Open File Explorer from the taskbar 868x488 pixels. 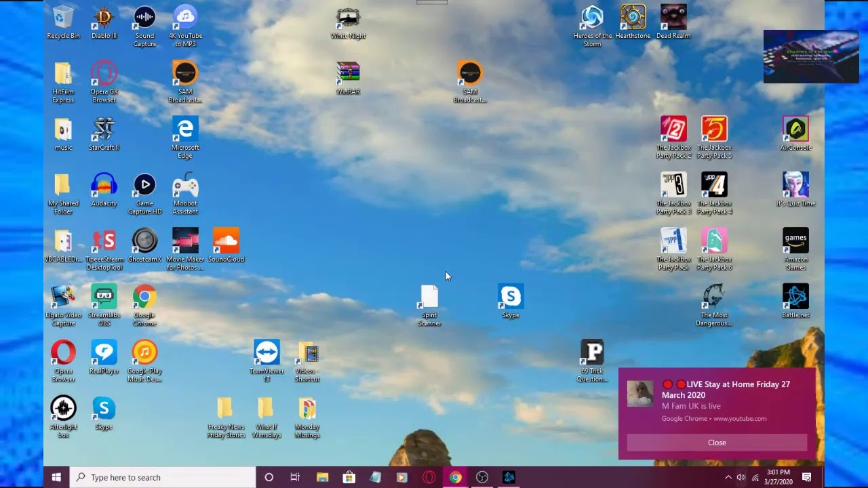(x=322, y=477)
